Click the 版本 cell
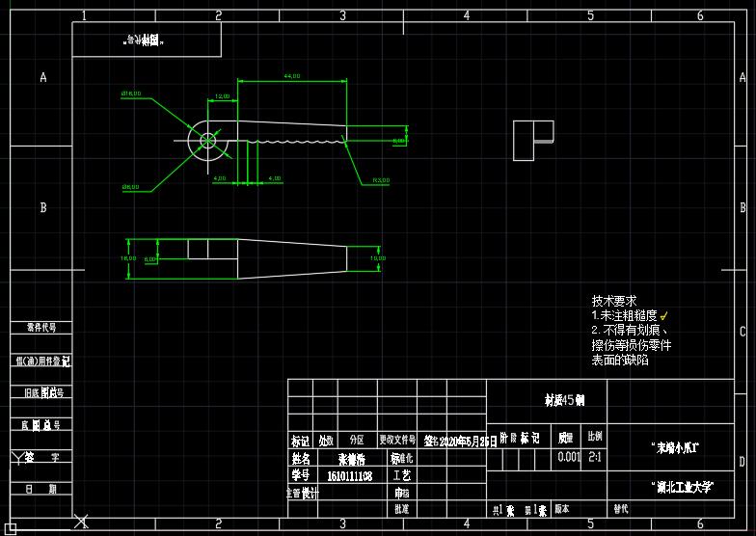 tap(561, 509)
